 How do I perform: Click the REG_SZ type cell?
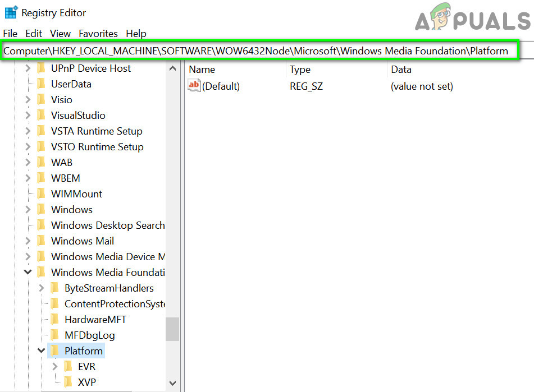(306, 86)
